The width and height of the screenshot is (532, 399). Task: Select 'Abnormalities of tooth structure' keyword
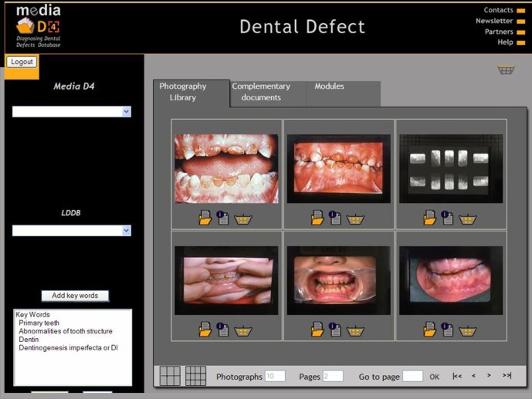pyautogui.click(x=66, y=331)
